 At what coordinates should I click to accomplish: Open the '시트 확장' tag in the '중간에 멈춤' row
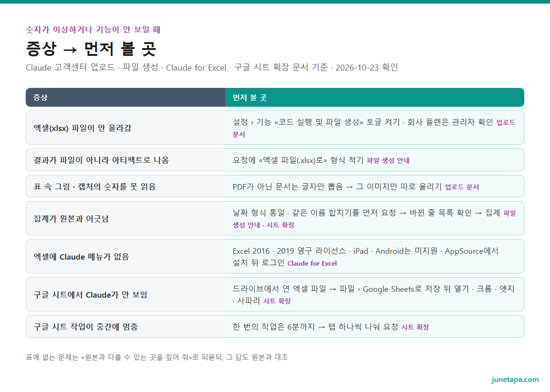(415, 327)
